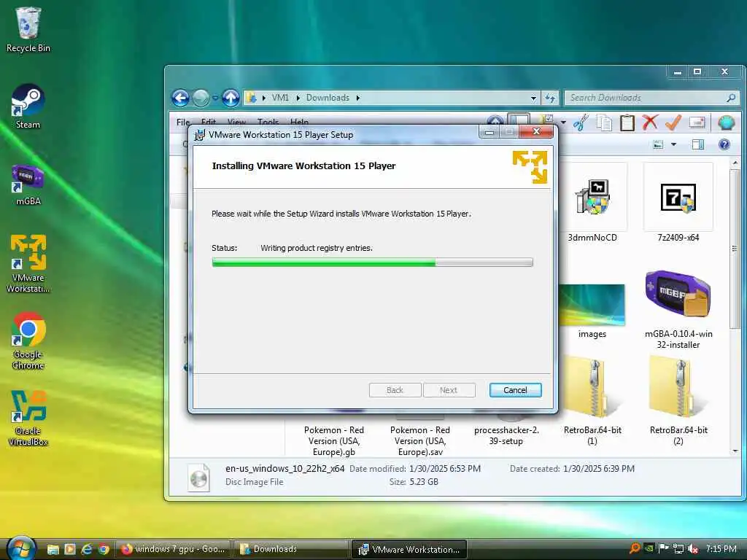This screenshot has height=560, width=747.
Task: Select the Steam desktop shortcut
Action: coord(28,106)
